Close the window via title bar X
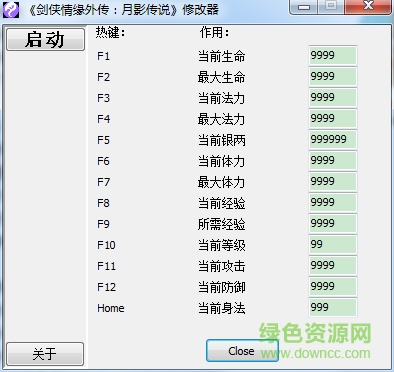Image resolution: width=394 pixels, height=372 pixels. pos(368,6)
